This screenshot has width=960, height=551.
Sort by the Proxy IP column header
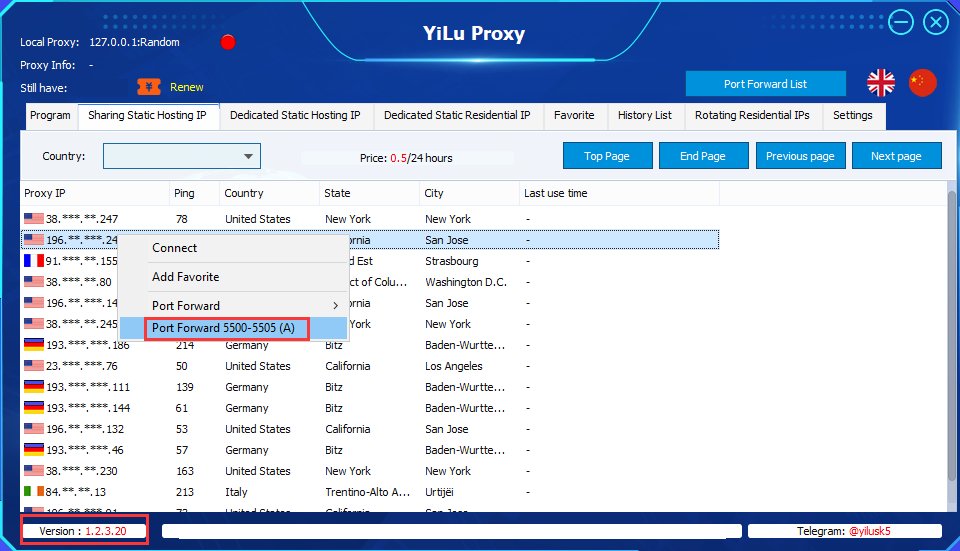pos(95,193)
